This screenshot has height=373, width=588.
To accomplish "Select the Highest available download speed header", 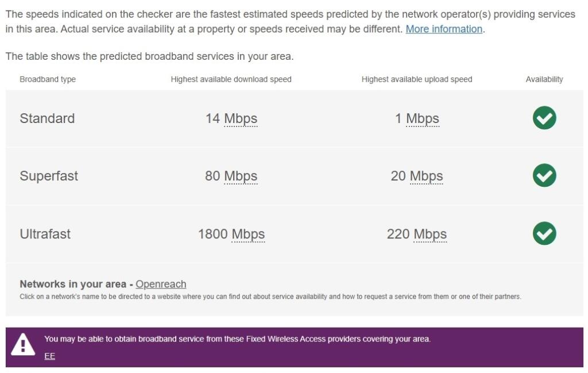I will (231, 79).
